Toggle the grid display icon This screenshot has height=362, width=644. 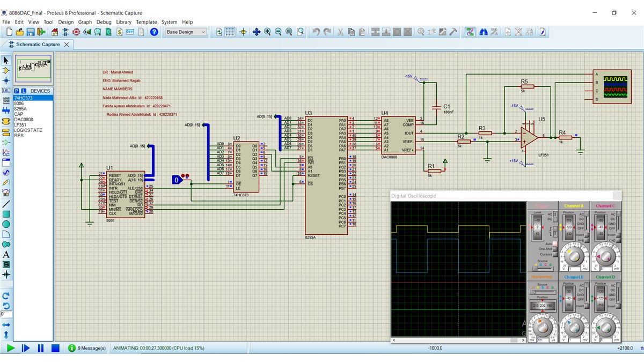point(230,32)
